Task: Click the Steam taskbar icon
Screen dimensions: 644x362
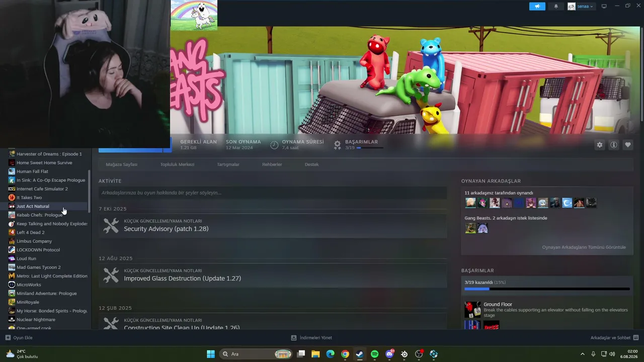Action: tap(360, 354)
